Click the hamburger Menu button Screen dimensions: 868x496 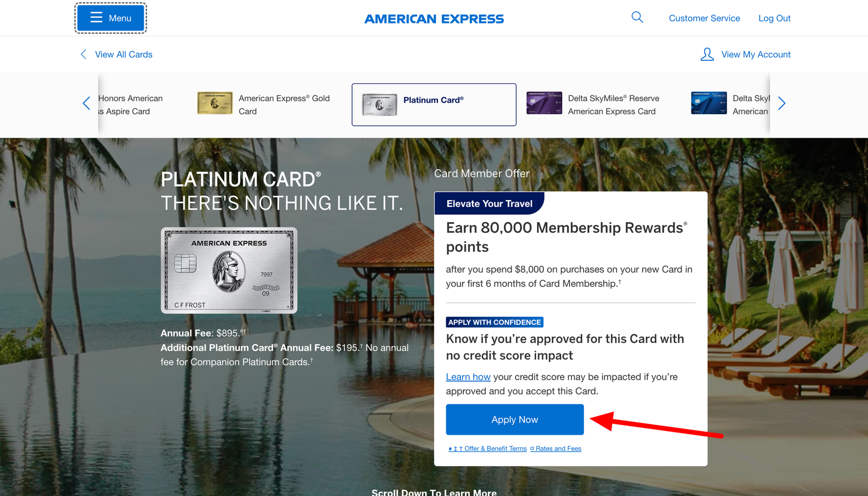(111, 18)
